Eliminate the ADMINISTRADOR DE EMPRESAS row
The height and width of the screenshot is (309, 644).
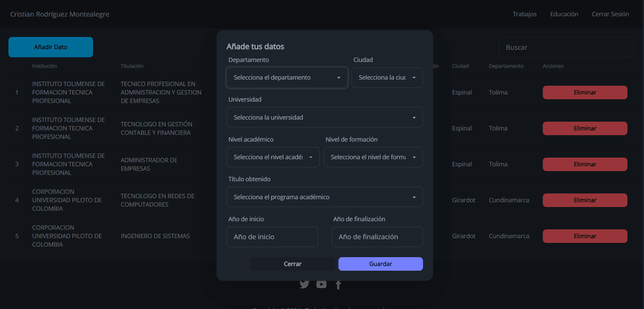(585, 164)
